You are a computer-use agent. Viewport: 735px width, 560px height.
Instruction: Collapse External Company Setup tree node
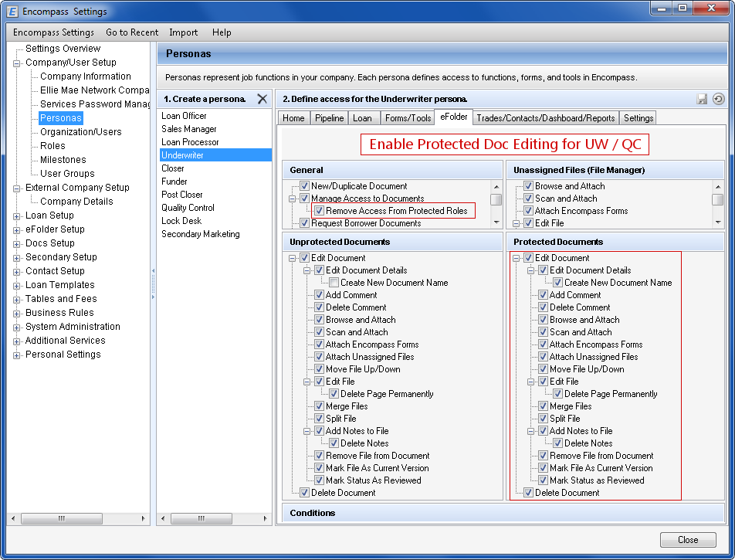16,188
